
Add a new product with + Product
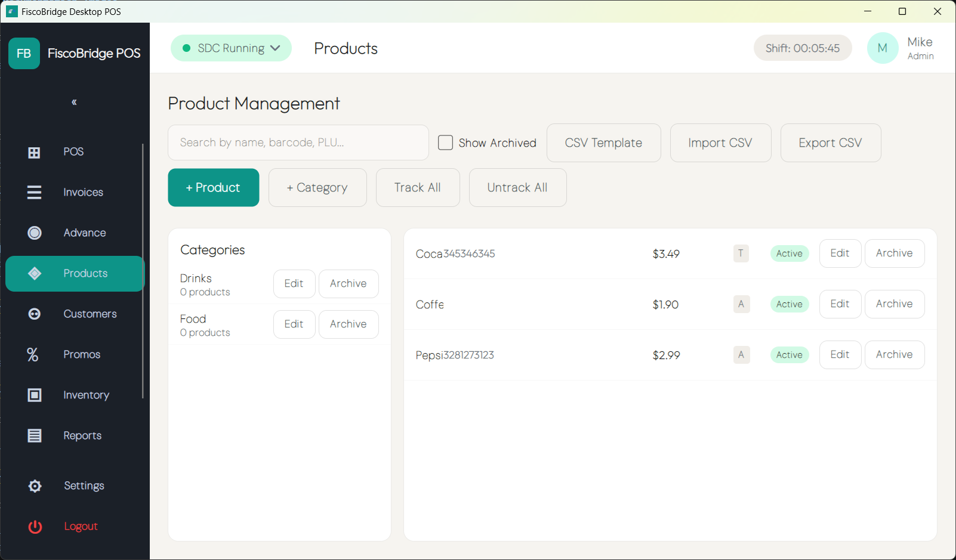214,187
